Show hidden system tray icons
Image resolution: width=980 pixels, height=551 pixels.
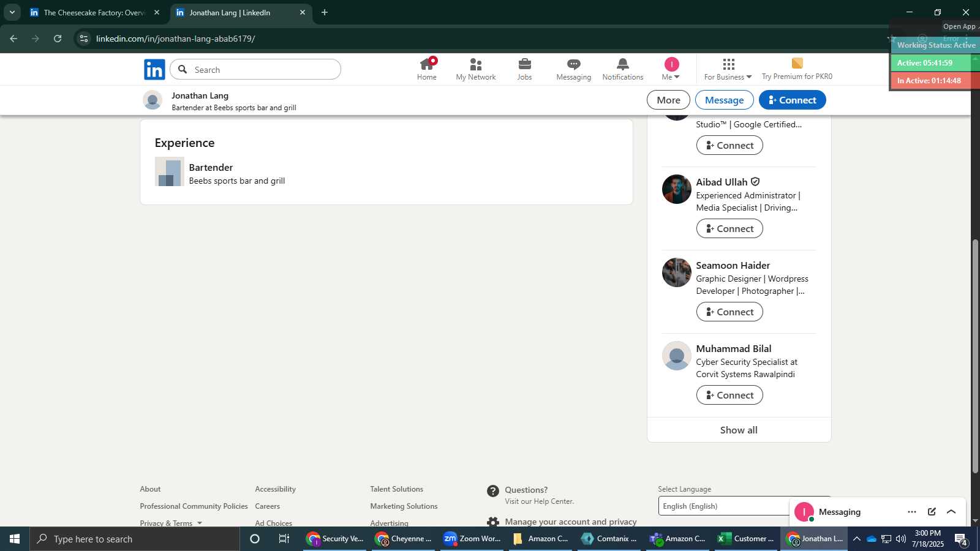tap(856, 539)
